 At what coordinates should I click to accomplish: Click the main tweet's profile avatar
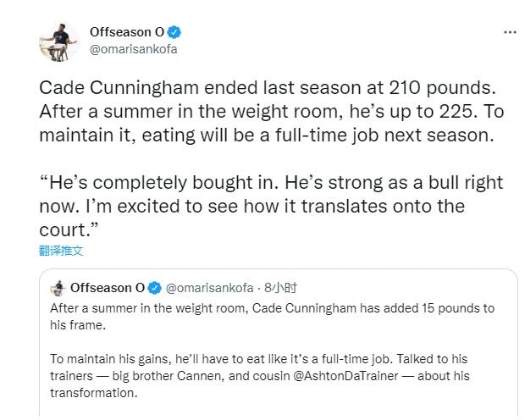(x=58, y=40)
